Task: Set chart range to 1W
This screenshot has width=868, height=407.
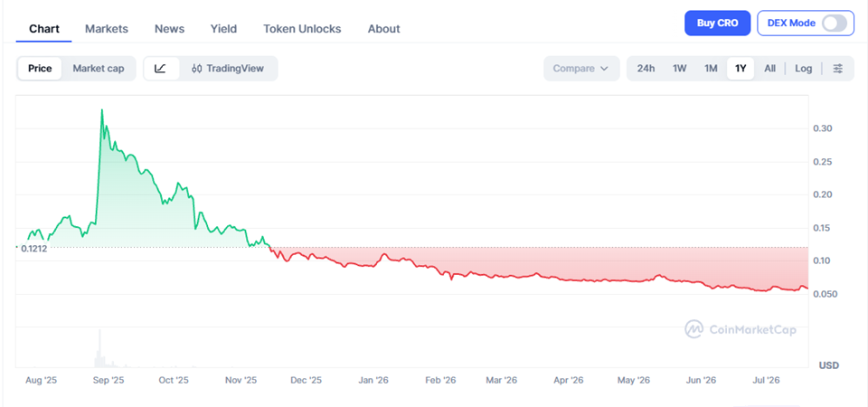Action: pyautogui.click(x=680, y=69)
